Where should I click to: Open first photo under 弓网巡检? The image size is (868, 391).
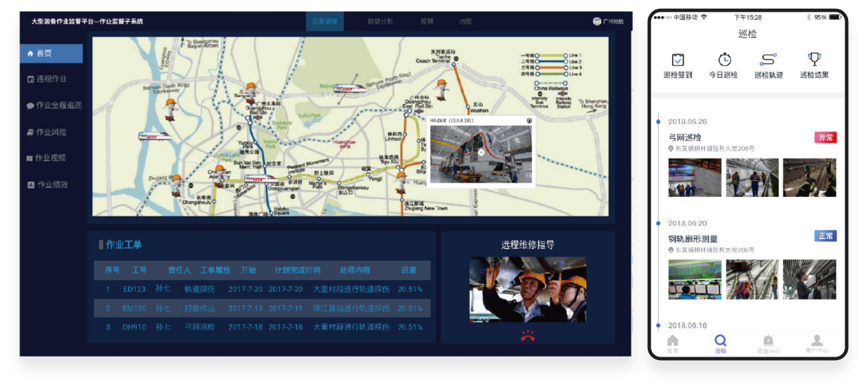(695, 178)
